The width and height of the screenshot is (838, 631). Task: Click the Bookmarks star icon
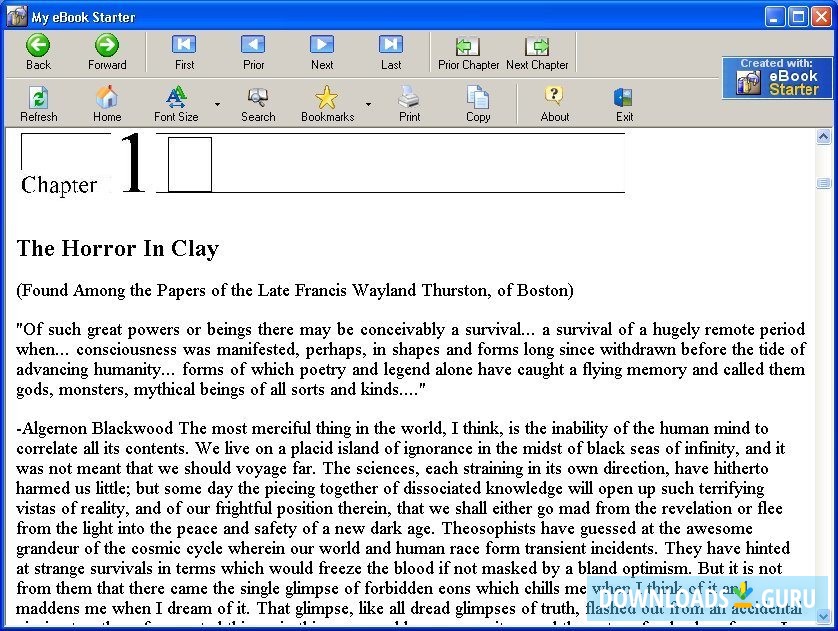pos(327,97)
